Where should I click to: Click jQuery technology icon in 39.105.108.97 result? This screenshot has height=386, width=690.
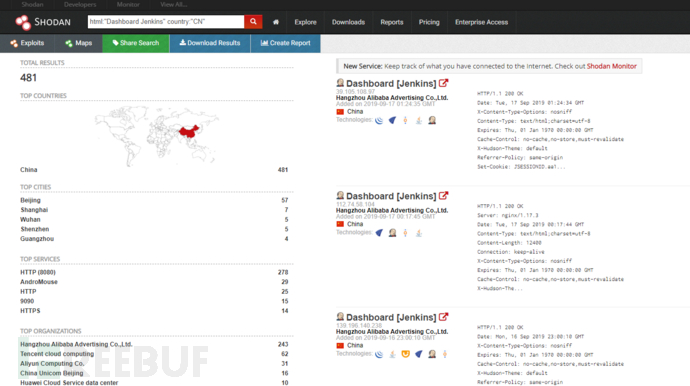tap(379, 120)
